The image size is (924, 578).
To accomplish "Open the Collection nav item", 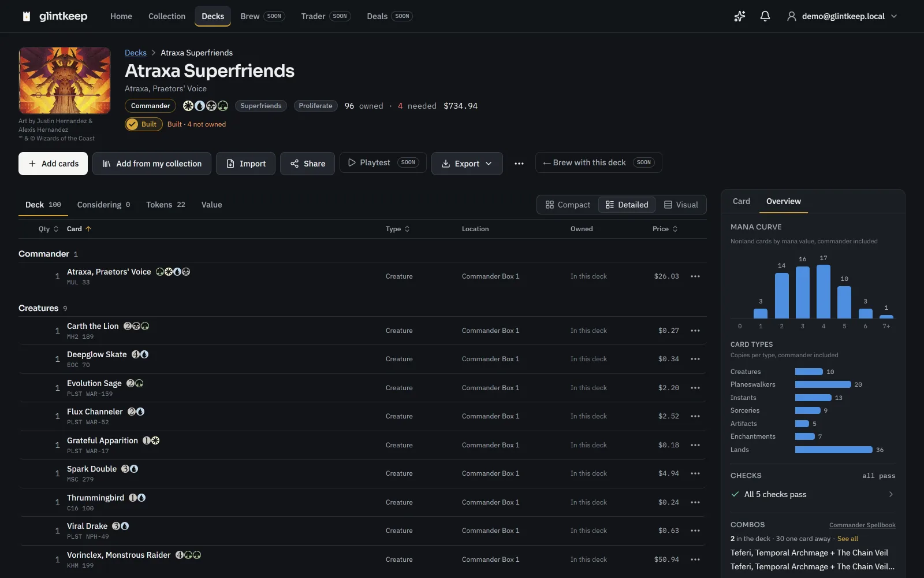I will coord(167,16).
